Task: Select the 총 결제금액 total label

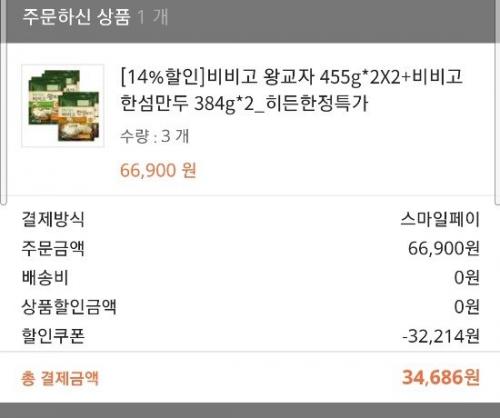Action: (x=60, y=378)
